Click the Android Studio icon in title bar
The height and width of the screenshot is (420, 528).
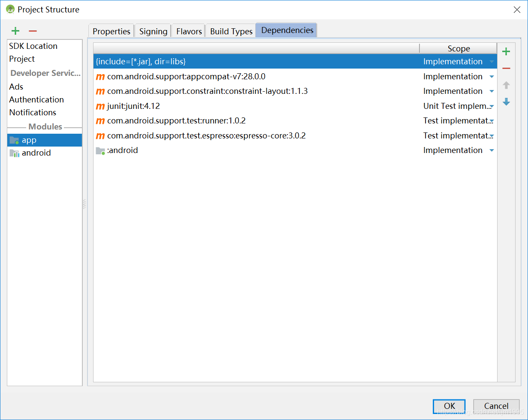10,9
